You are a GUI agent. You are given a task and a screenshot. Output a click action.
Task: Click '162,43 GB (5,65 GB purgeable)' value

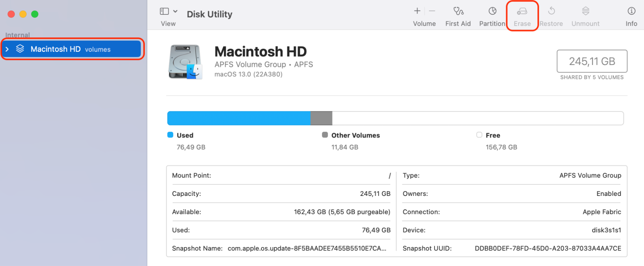coord(342,212)
